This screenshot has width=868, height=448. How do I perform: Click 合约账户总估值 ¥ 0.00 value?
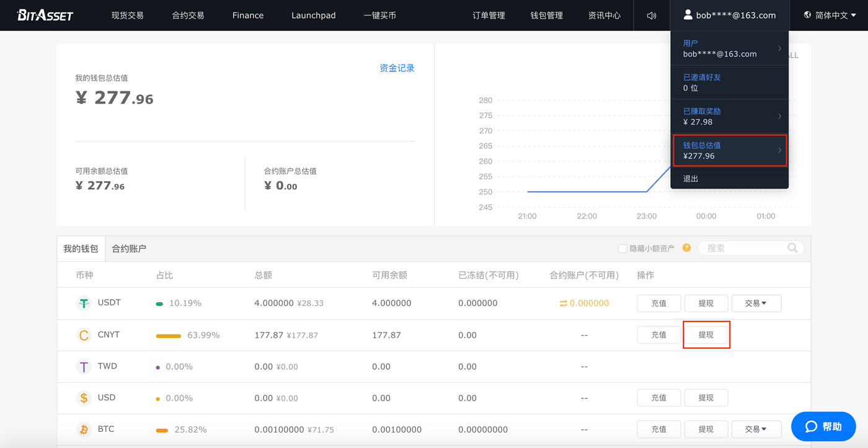coord(281,186)
